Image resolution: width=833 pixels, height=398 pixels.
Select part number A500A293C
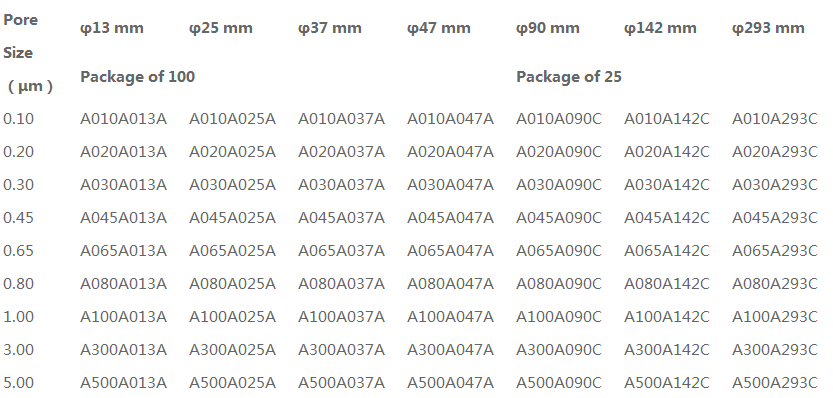tap(775, 383)
